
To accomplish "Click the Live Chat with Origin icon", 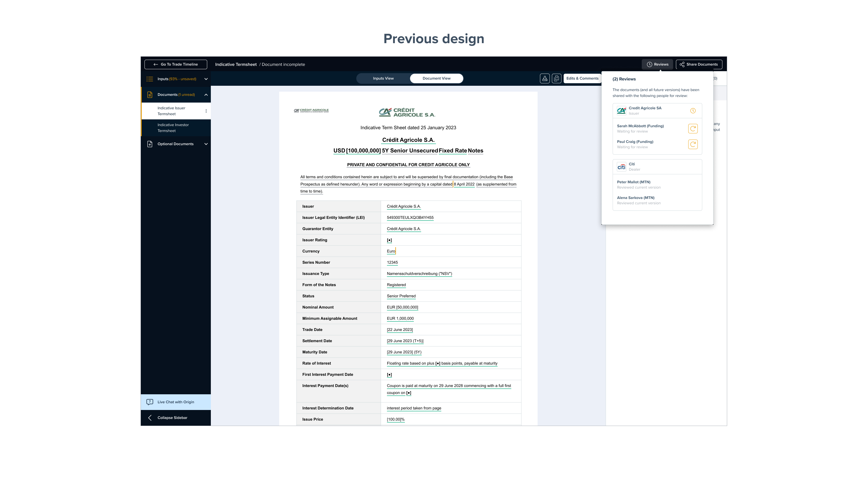I will pyautogui.click(x=150, y=402).
